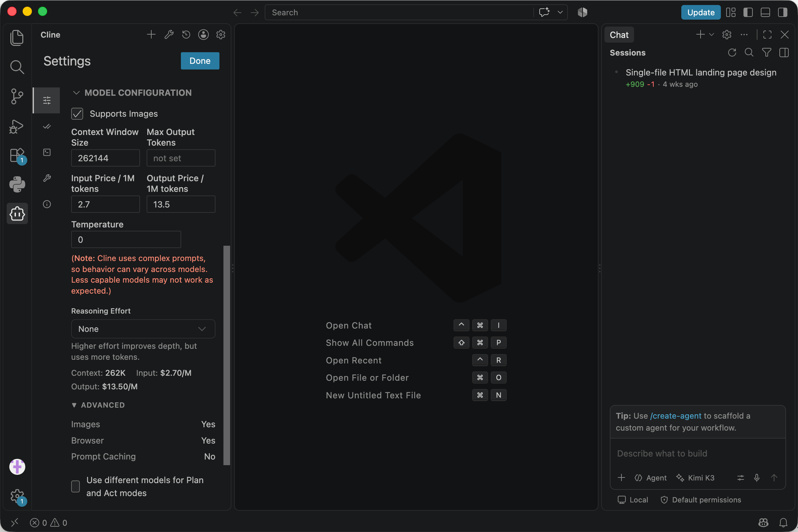
Task: Click the /create-agent link
Action: point(676,416)
